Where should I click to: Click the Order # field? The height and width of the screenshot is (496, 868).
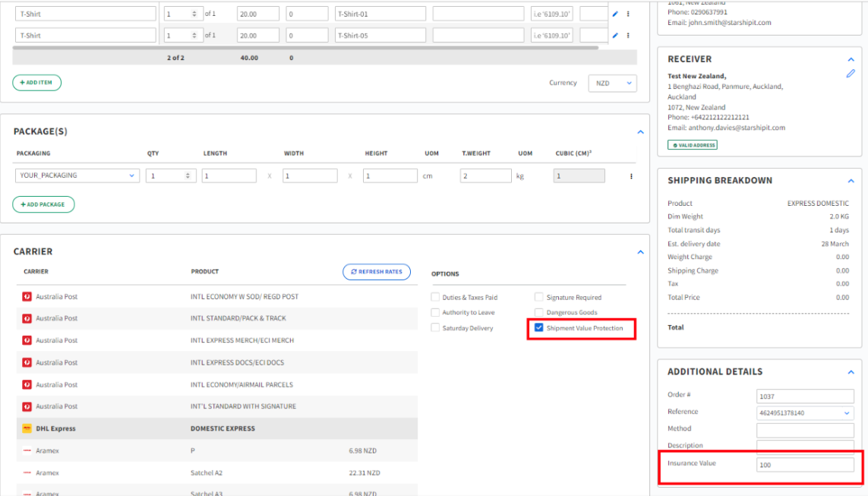coord(805,396)
